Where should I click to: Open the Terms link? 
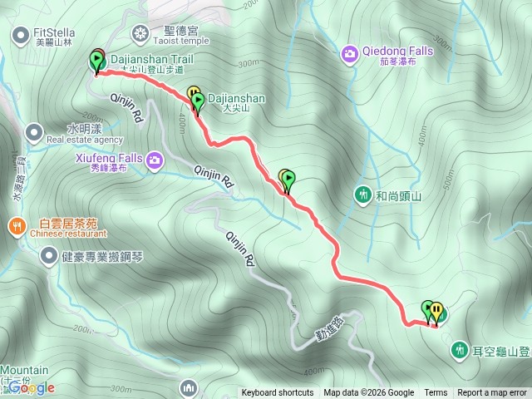coord(436,393)
